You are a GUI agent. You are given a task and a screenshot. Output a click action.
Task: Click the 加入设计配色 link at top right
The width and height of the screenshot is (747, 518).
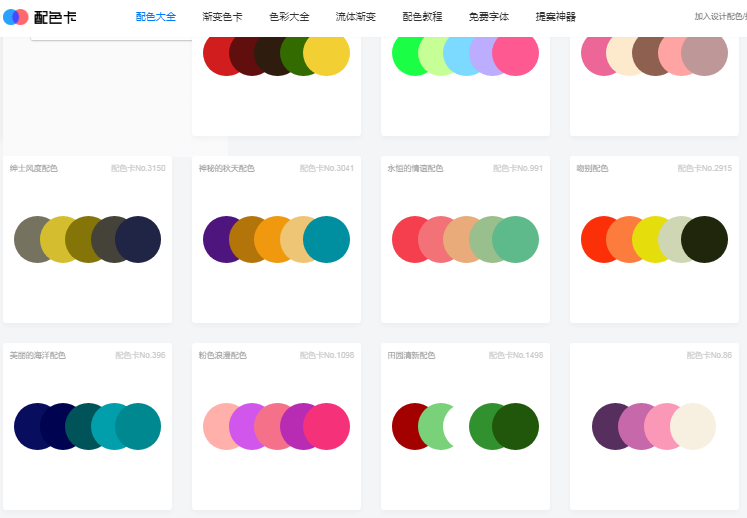click(720, 17)
